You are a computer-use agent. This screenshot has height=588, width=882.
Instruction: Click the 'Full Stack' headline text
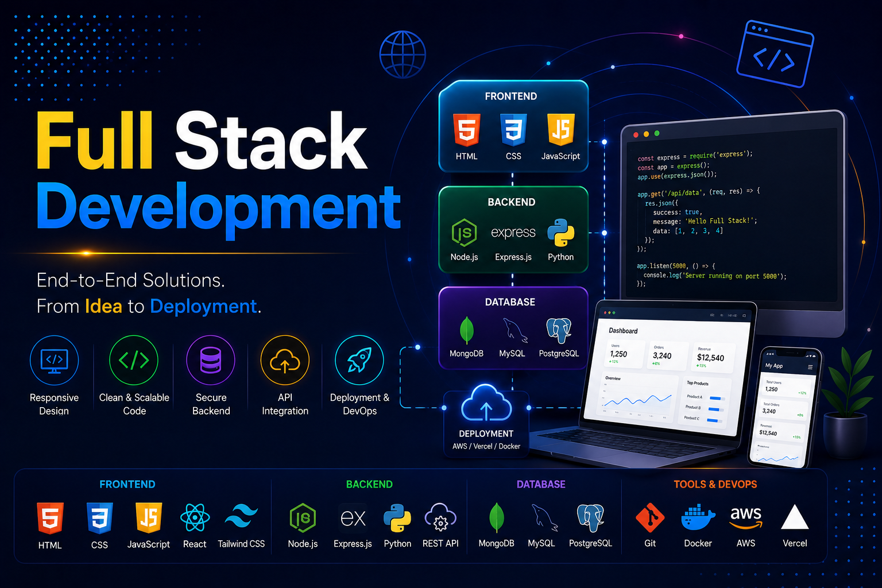pos(202,140)
